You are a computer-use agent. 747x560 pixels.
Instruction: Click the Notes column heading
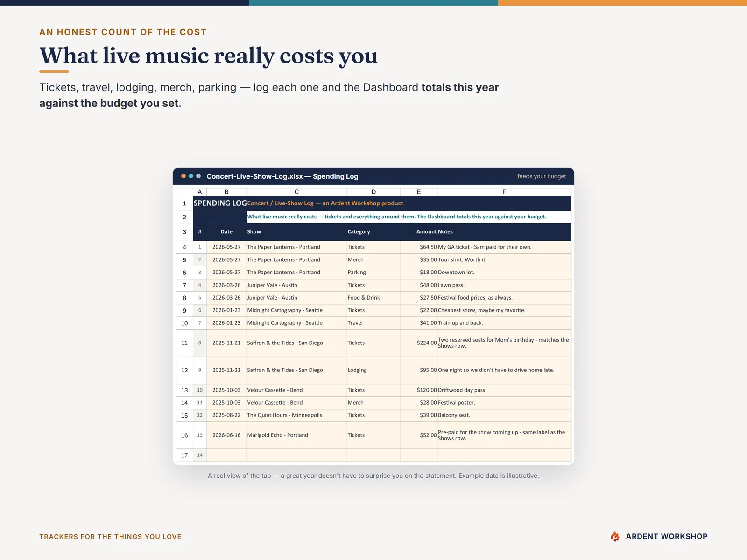point(504,231)
